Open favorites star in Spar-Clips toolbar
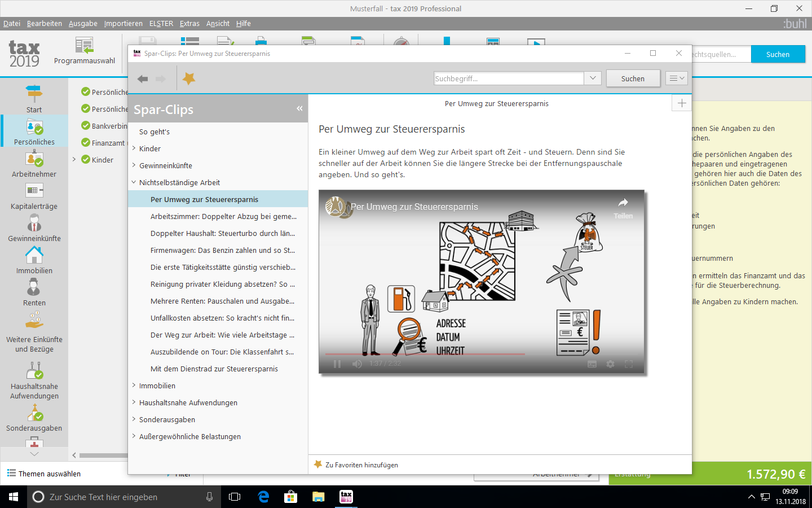812x508 pixels. click(x=189, y=78)
